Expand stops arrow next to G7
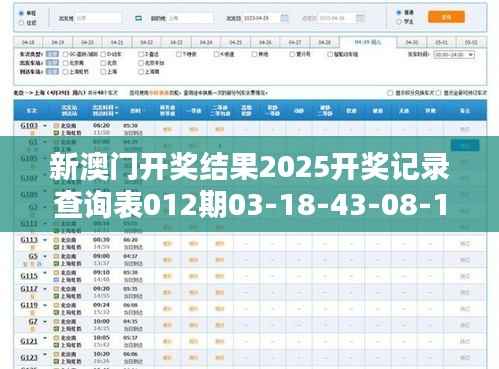499x369 pixels. [45, 322]
